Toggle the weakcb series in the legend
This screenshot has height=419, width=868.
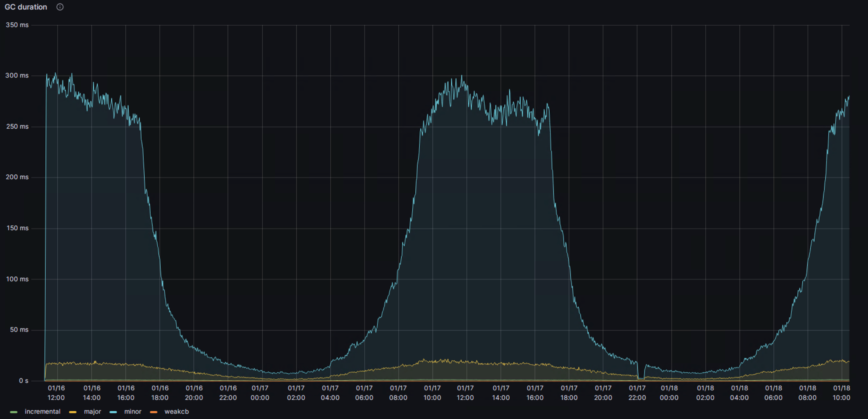pyautogui.click(x=177, y=412)
